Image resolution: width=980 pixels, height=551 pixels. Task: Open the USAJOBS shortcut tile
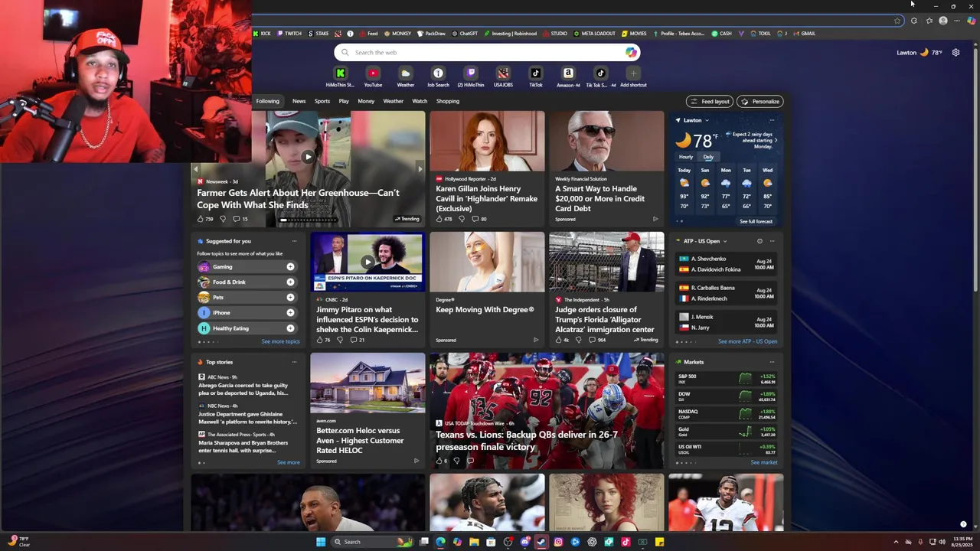coord(503,77)
